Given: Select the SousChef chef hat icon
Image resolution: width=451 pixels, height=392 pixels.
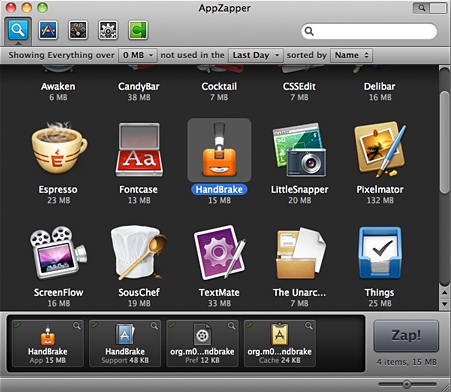Looking at the screenshot, I should 139,253.
